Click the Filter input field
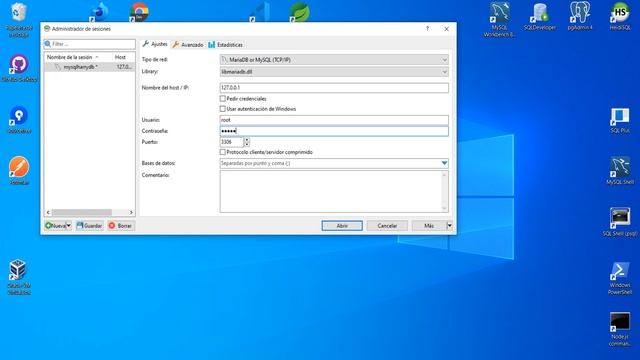 (x=89, y=44)
